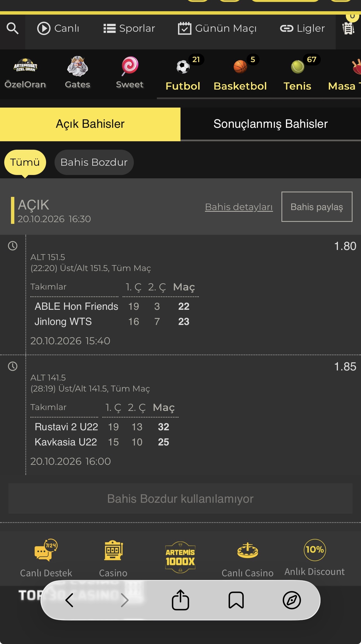Open Canlı Casino roulette icon
The height and width of the screenshot is (644, 361).
pyautogui.click(x=247, y=550)
